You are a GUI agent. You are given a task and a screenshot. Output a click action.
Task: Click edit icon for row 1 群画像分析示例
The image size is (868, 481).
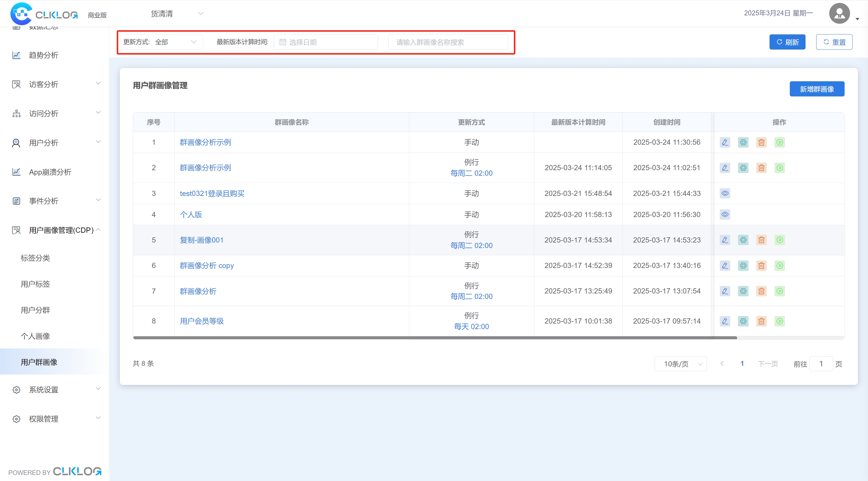[x=725, y=142]
